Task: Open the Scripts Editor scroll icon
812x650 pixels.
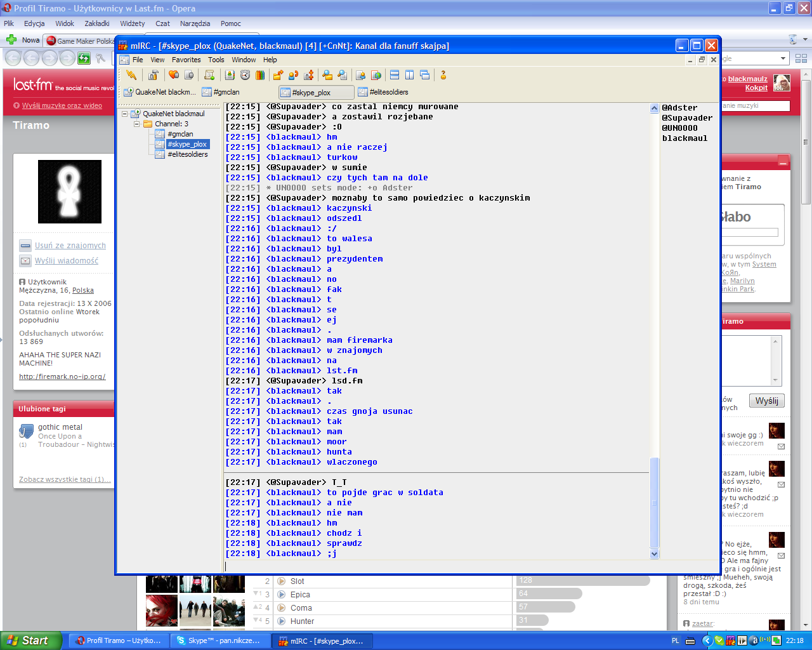Action: (x=209, y=75)
